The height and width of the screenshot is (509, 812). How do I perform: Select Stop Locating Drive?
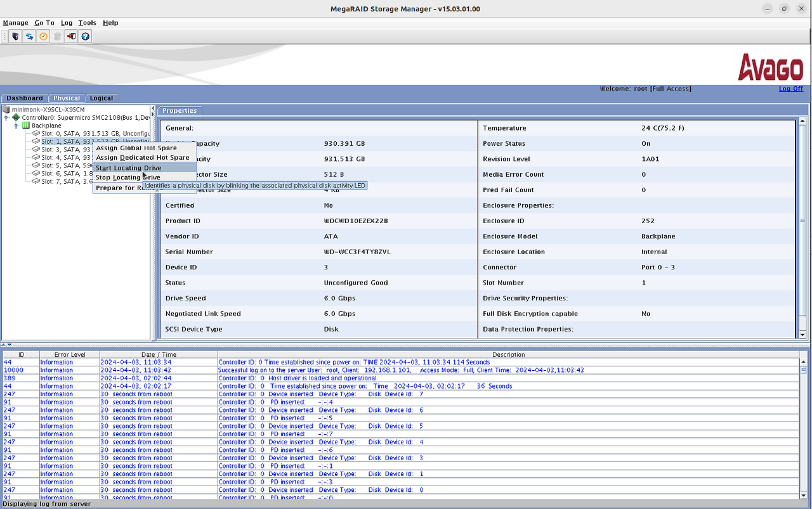point(145,177)
